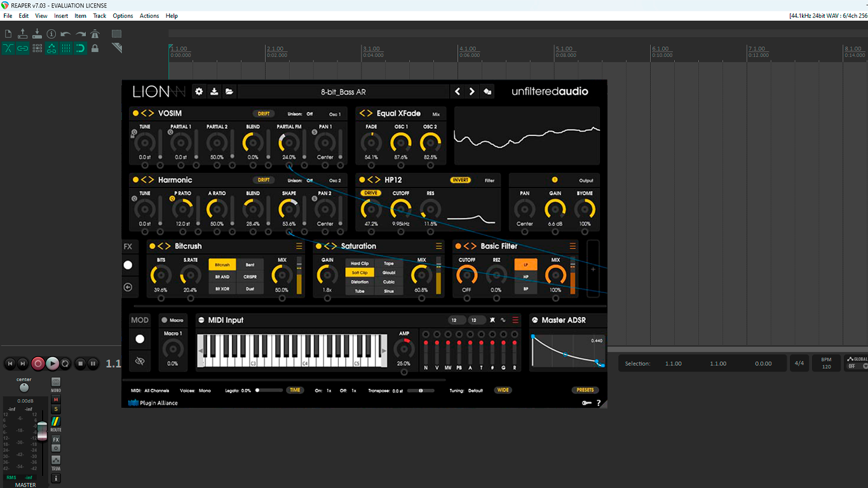Screen dimensions: 868x488
Task: Select Hard Clip saturation mode
Action: pos(360,263)
